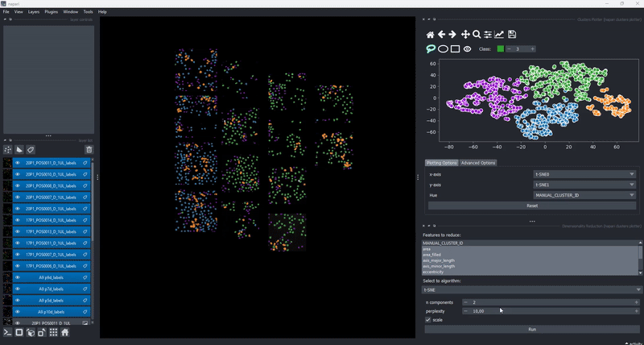Open the y-axis t-SNE1 dropdown
Image resolution: width=644 pixels, height=345 pixels.
(x=584, y=185)
